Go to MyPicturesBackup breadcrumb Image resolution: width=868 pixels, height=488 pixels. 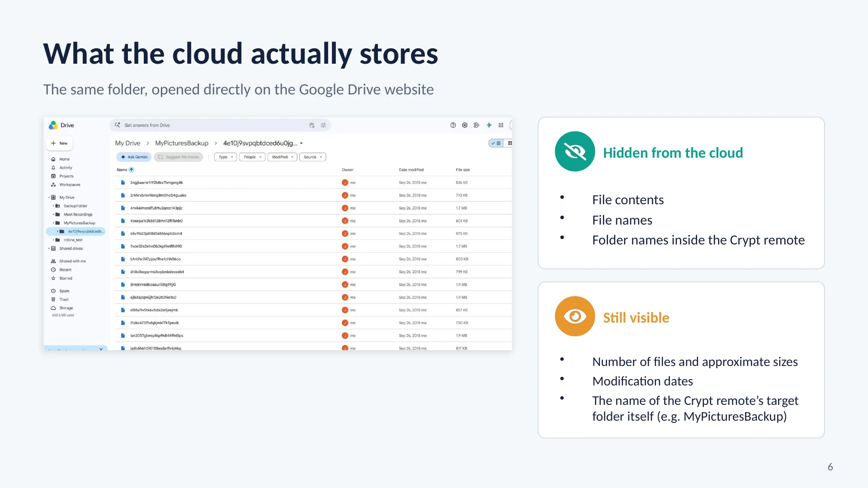pyautogui.click(x=182, y=143)
